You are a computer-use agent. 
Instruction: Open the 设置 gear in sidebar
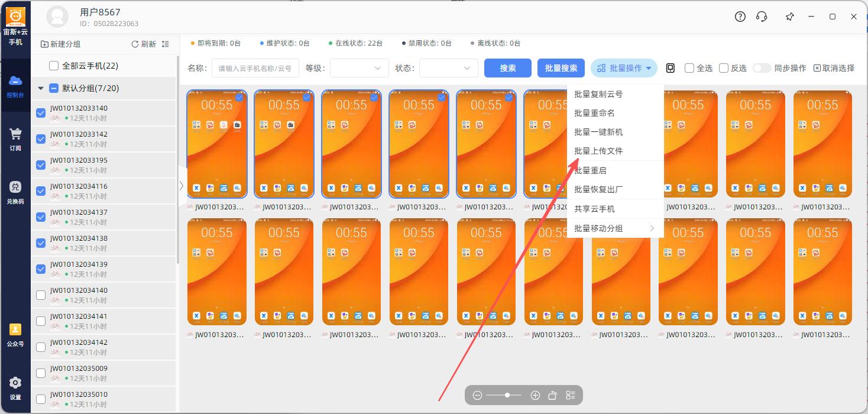point(15,388)
